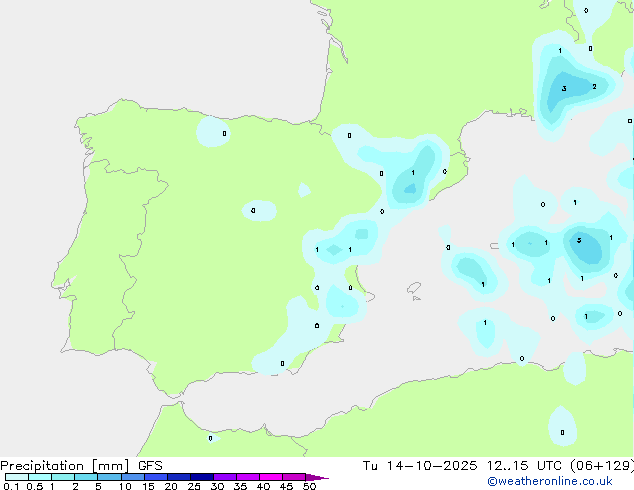Pick the 10–15 mm legend color swatch
The height and width of the screenshot is (490, 634).
pos(132,477)
